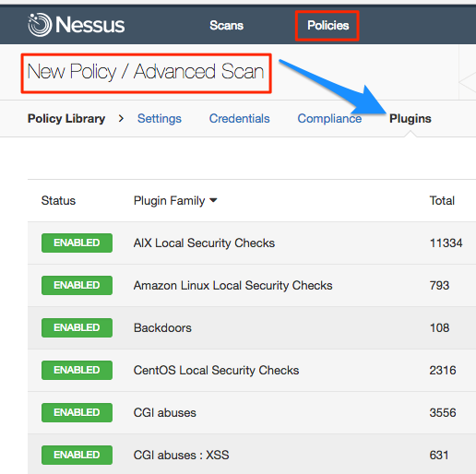
Task: Select the Plugins tab
Action: 411,119
